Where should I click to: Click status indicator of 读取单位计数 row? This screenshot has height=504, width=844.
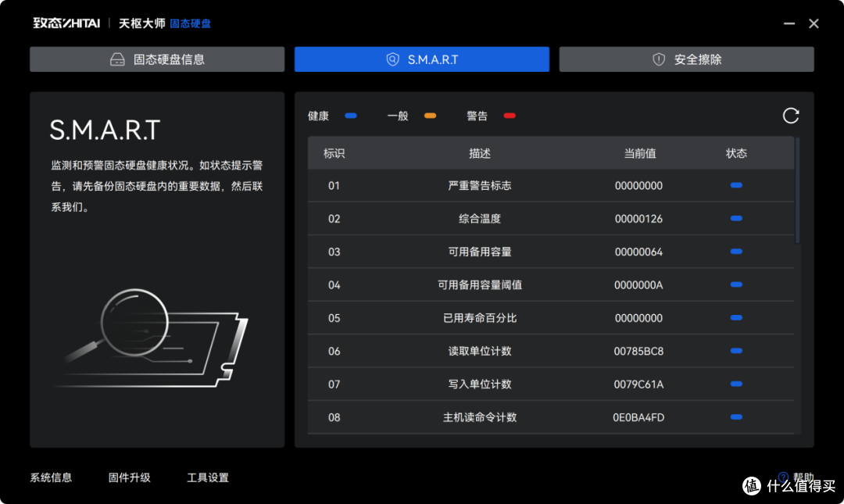(736, 351)
